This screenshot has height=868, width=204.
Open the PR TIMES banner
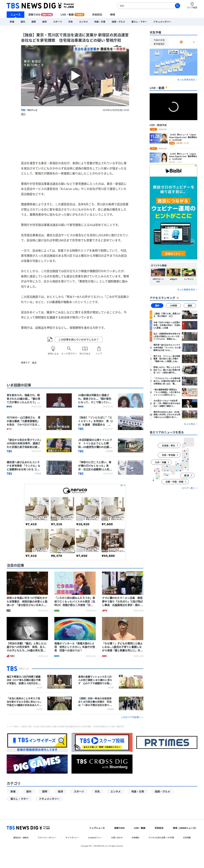167,742
